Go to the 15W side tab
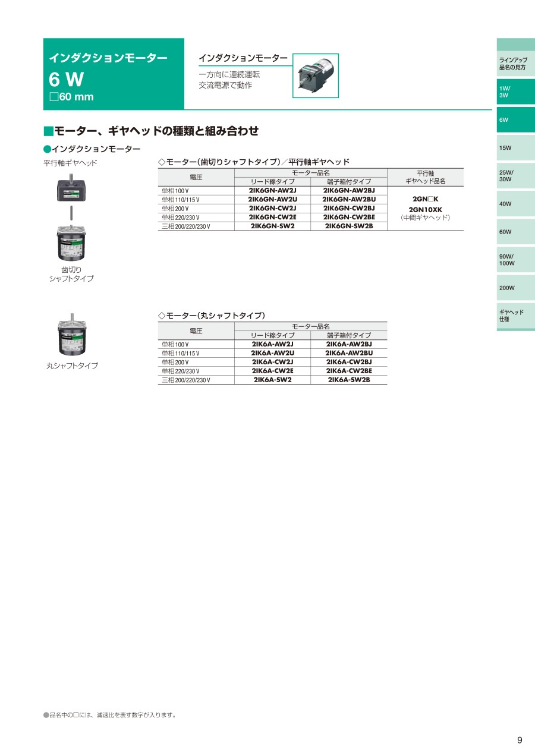 point(515,148)
